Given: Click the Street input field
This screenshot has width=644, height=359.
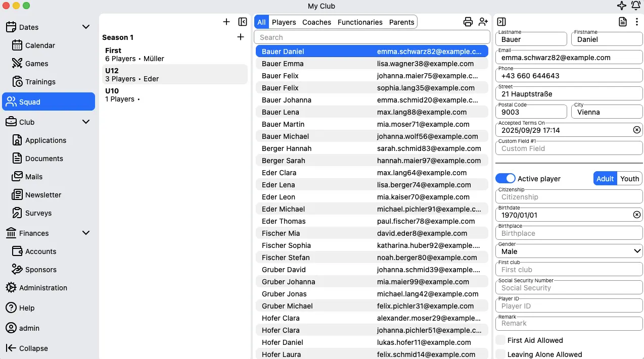Looking at the screenshot, I should [569, 94].
